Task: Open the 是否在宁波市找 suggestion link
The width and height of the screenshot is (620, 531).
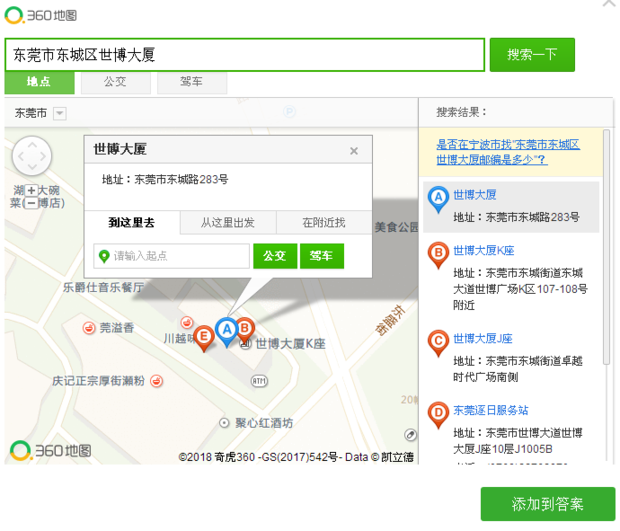Action: (508, 152)
